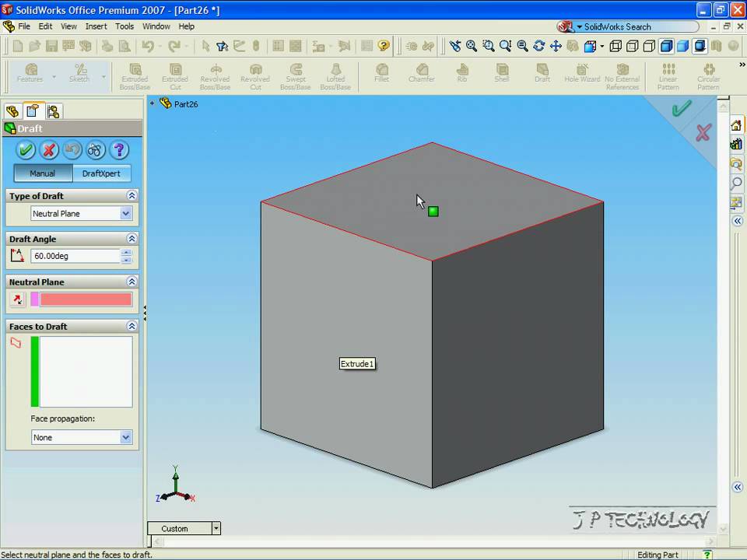Open SolidWorks Resources in the task pane
747x560 pixels.
click(x=736, y=125)
